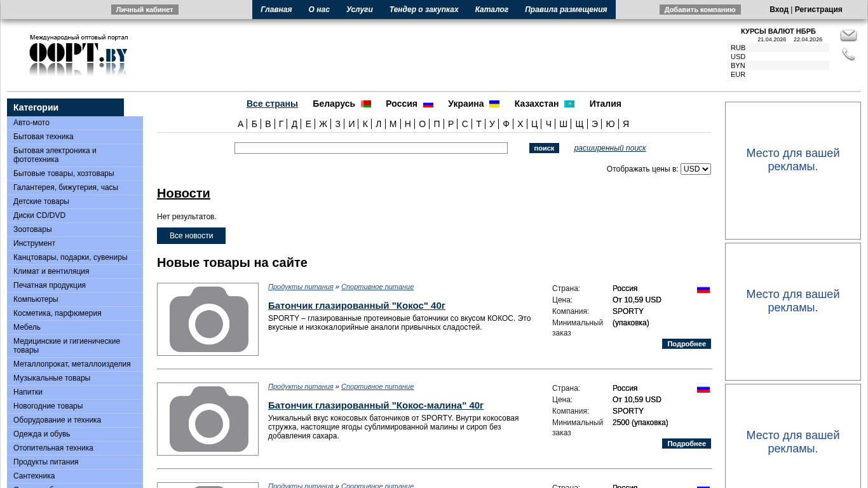
Task: Filter by the Украина country link
Action: 466,104
